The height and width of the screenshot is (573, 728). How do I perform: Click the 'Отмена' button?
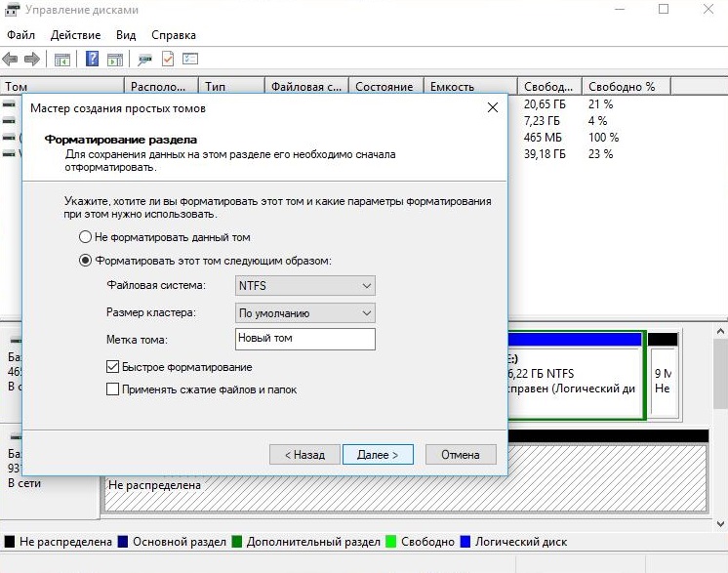click(x=461, y=455)
